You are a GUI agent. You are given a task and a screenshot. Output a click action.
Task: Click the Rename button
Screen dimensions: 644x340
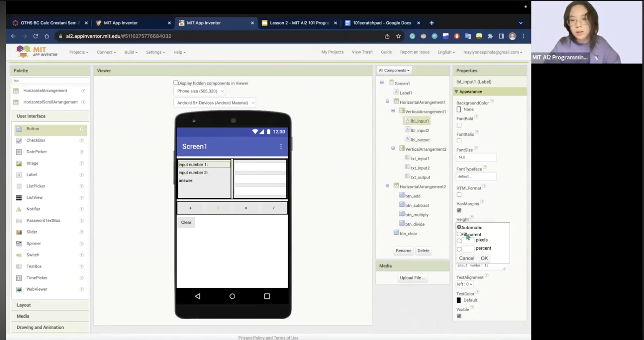click(x=403, y=251)
